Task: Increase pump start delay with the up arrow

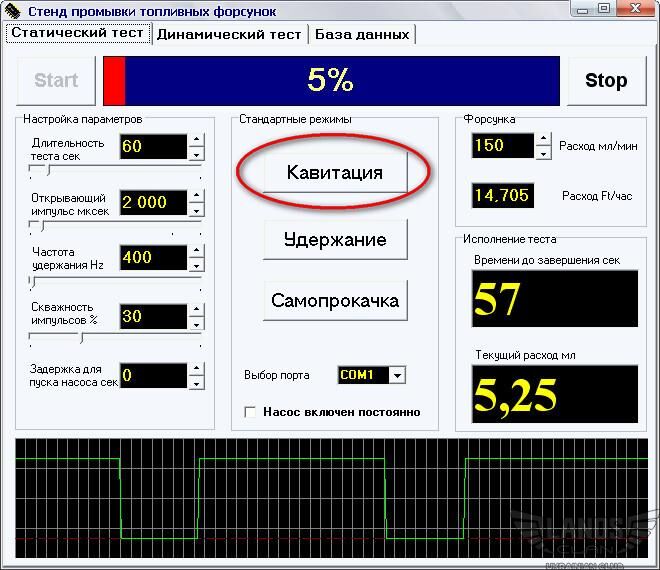Action: point(196,369)
